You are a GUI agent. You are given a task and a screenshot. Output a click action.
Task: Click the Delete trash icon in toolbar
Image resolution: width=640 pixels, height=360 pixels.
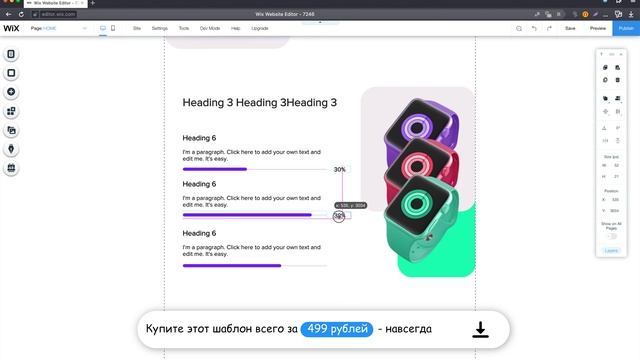tap(618, 80)
